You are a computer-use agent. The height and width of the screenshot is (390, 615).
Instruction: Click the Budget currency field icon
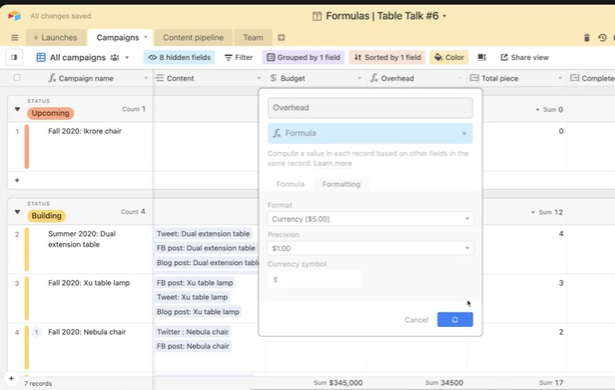pyautogui.click(x=274, y=78)
